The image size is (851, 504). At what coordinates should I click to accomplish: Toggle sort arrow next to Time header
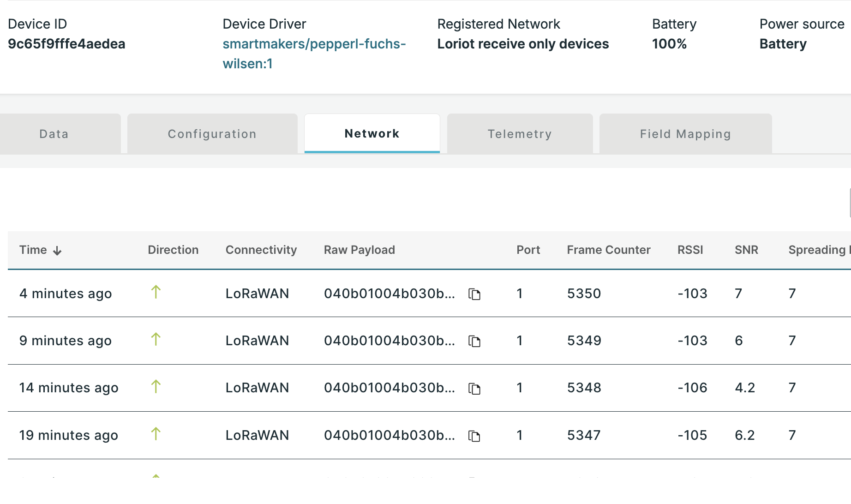point(57,251)
